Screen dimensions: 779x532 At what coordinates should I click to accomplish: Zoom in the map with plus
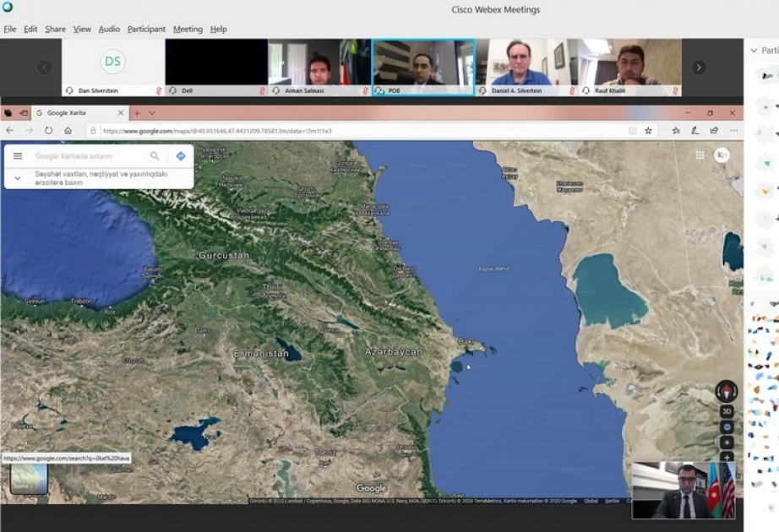pyautogui.click(x=727, y=457)
